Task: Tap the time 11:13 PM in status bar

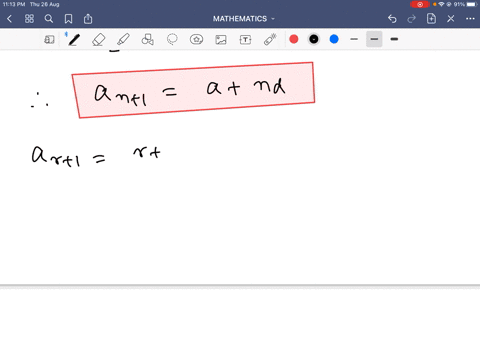Action: click(14, 4)
